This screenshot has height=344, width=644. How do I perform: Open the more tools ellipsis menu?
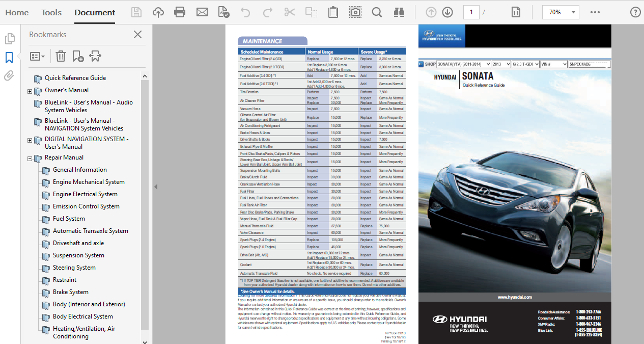[595, 12]
